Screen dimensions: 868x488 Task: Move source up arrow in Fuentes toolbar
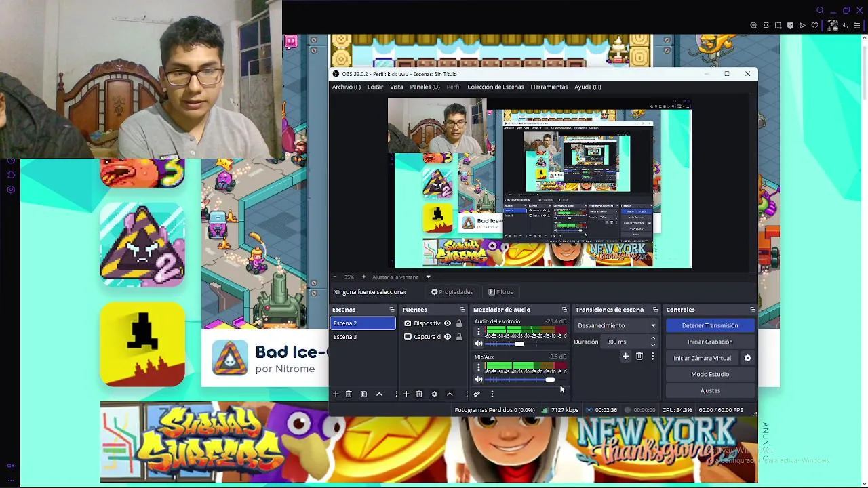pyautogui.click(x=450, y=394)
